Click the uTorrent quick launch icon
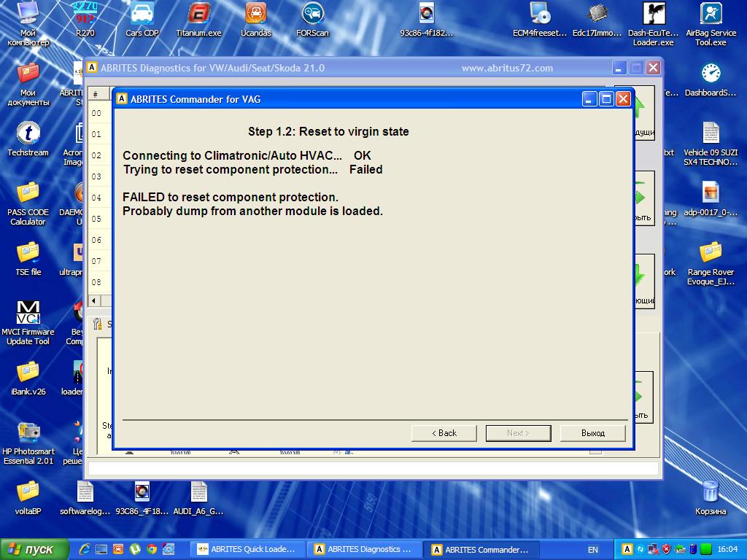 tap(135, 550)
